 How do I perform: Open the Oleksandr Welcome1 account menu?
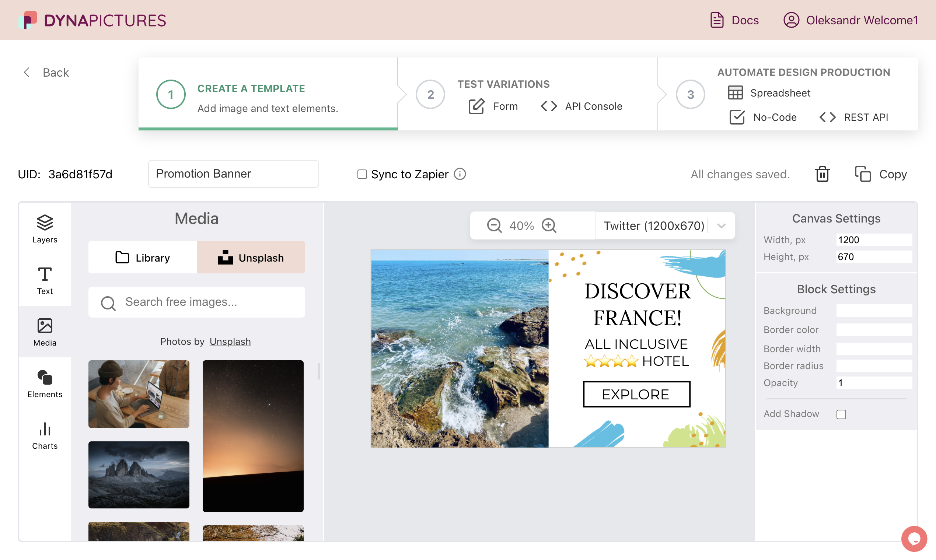tap(851, 20)
